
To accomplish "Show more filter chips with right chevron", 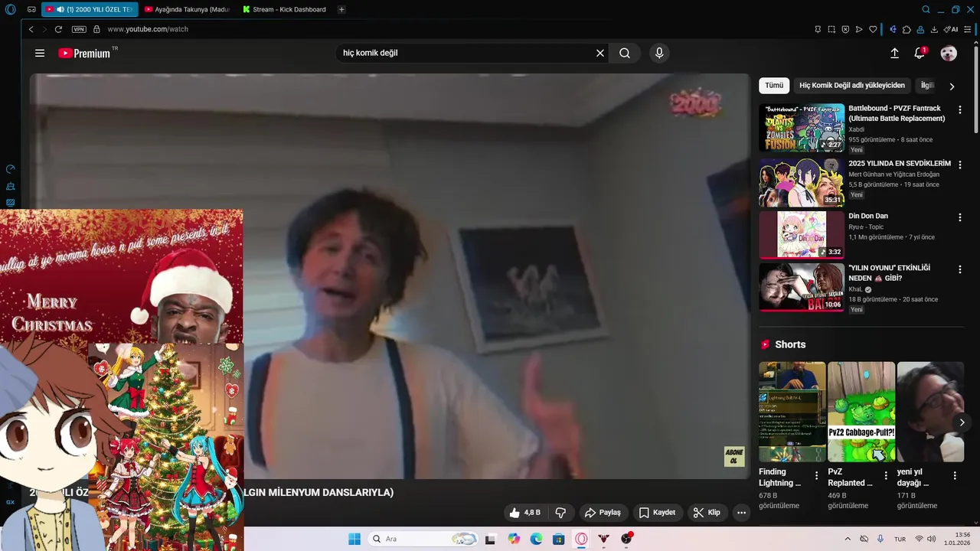I will 952,86.
